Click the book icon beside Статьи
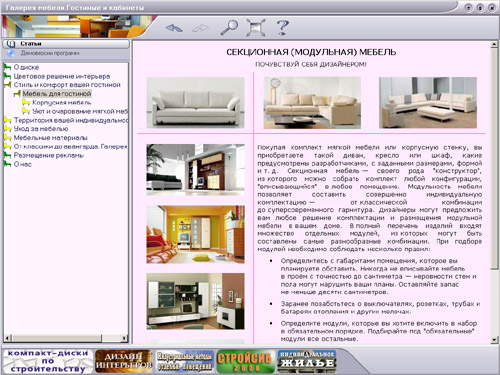 [x=11, y=44]
